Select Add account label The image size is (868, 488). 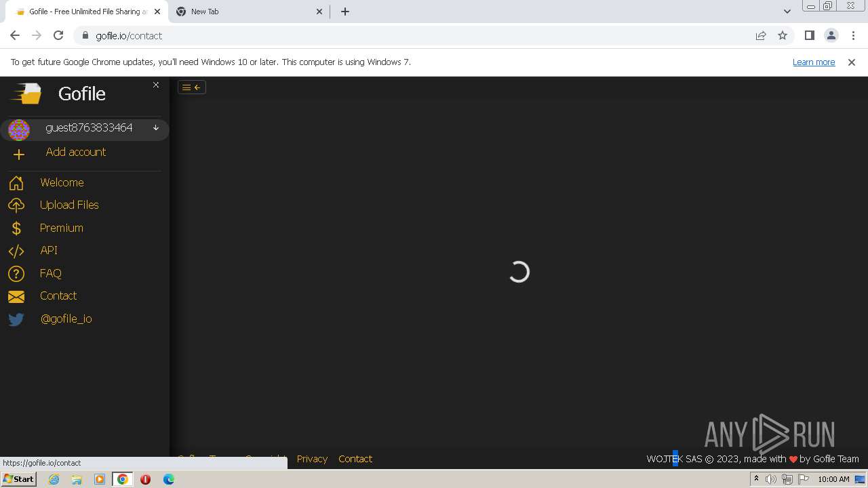[76, 152]
